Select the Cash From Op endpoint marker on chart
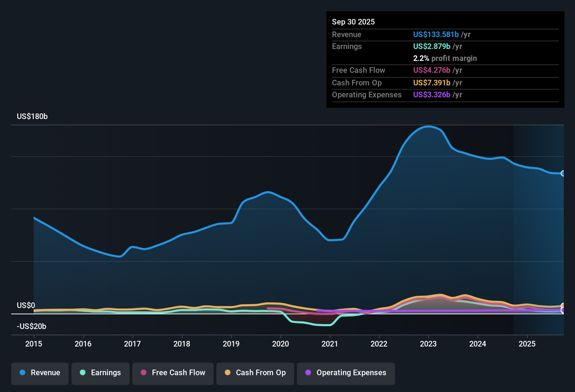Image resolution: width=575 pixels, height=392 pixels. click(x=563, y=304)
